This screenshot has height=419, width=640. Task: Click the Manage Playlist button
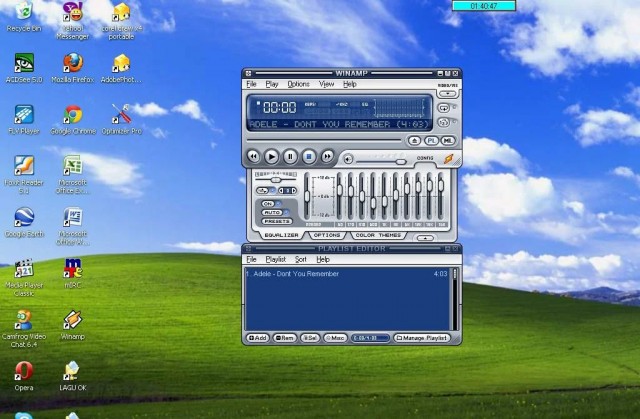(422, 338)
